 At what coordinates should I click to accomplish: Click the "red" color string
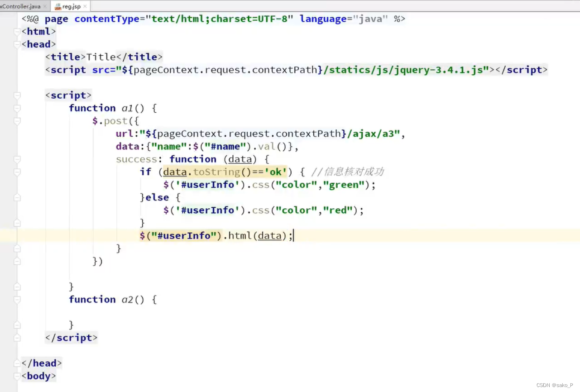tap(338, 210)
